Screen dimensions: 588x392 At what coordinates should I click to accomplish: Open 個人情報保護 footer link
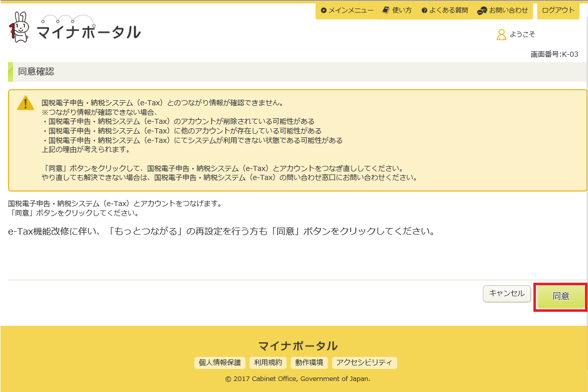220,363
